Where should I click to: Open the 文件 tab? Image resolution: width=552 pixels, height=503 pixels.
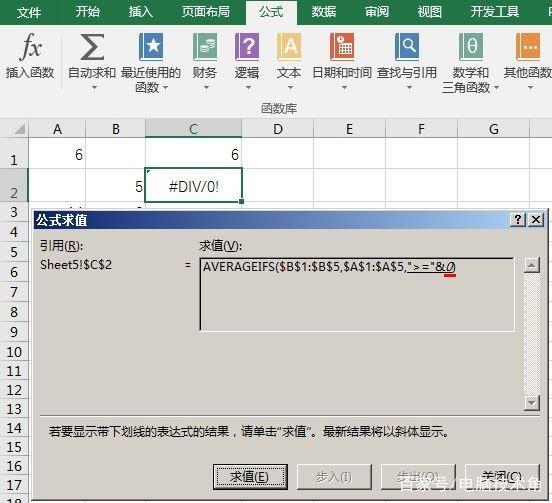[29, 12]
